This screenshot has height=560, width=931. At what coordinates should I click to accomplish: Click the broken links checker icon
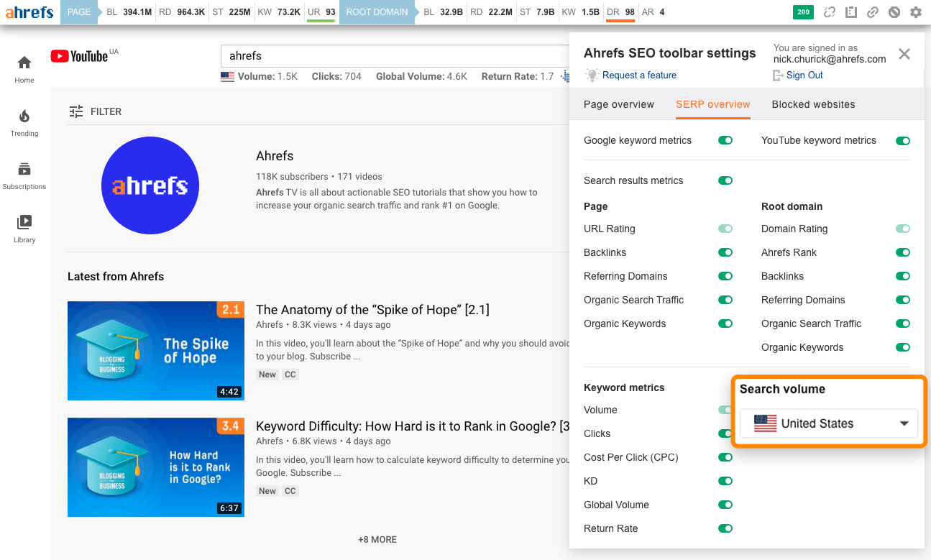point(830,12)
